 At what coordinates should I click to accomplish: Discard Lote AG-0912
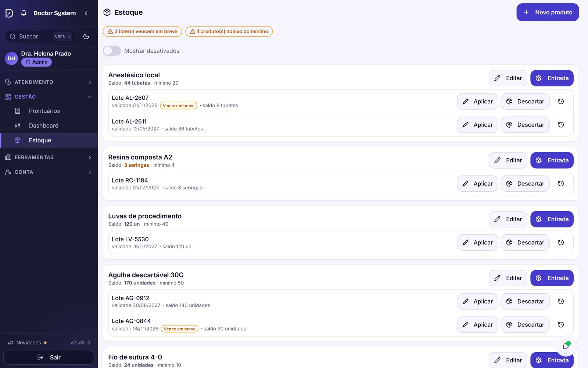(525, 301)
